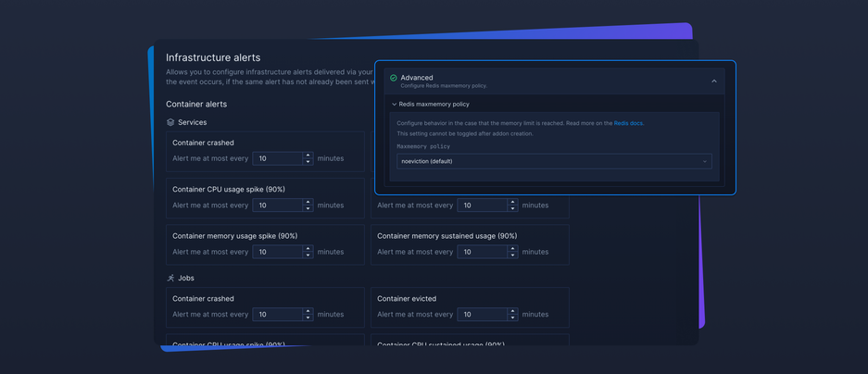
Task: Decrease Container memory usage spike minutes
Action: click(x=308, y=256)
